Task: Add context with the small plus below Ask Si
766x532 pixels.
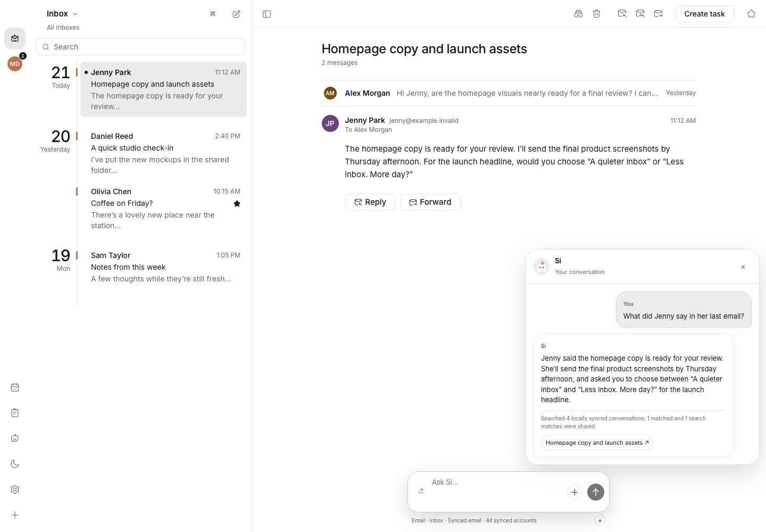Action: point(600,521)
